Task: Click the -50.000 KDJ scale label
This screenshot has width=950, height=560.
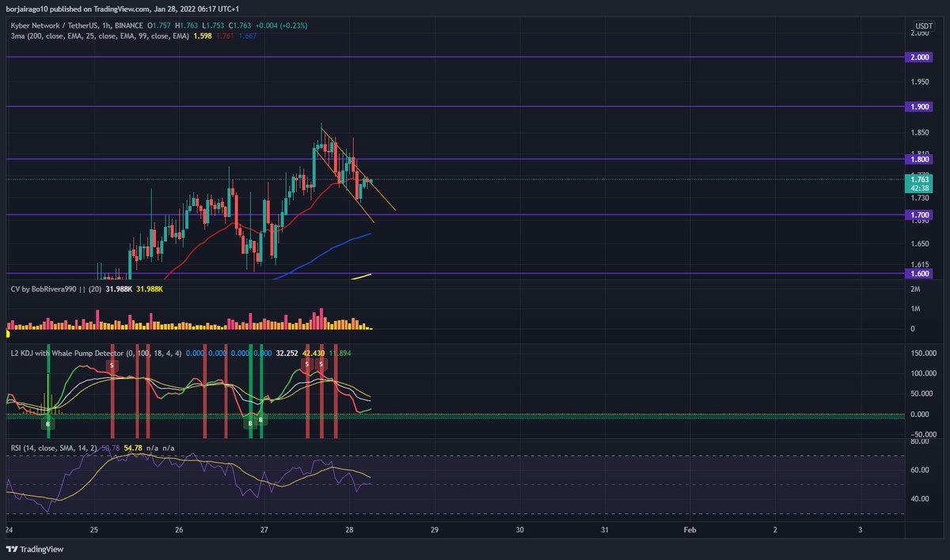Action: (924, 434)
